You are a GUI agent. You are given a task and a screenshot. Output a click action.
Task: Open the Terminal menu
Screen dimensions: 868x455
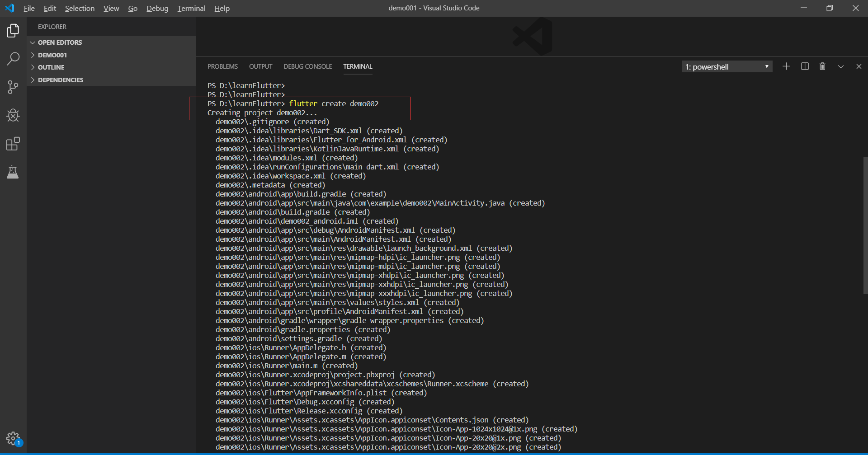(191, 8)
